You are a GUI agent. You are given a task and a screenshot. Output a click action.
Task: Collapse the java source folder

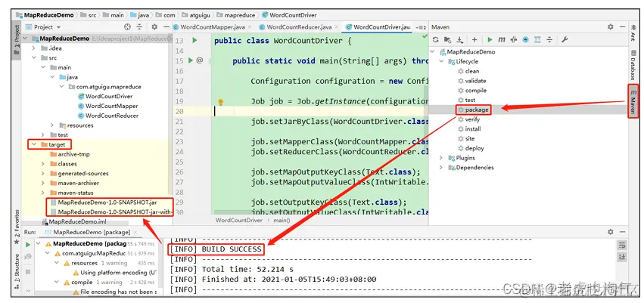click(x=52, y=77)
